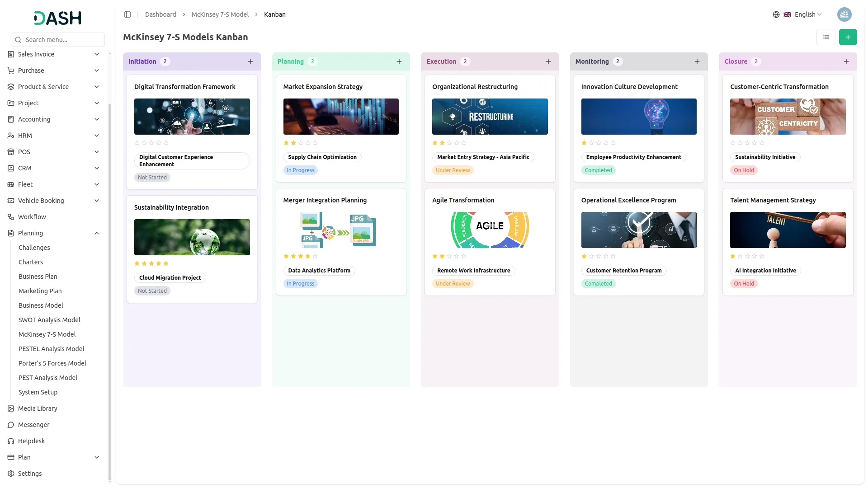868x488 pixels.
Task: Open Messenger from the sidebar
Action: 33,425
